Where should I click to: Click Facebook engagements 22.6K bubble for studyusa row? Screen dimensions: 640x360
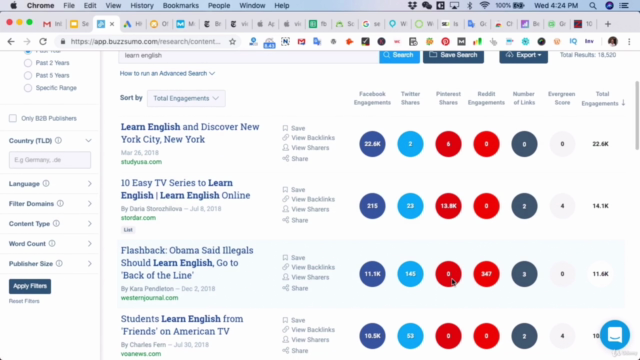[372, 144]
